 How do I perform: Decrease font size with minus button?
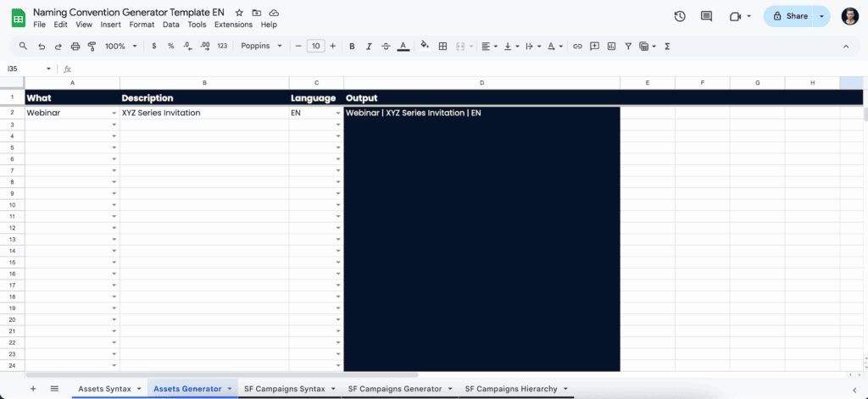[x=298, y=47]
